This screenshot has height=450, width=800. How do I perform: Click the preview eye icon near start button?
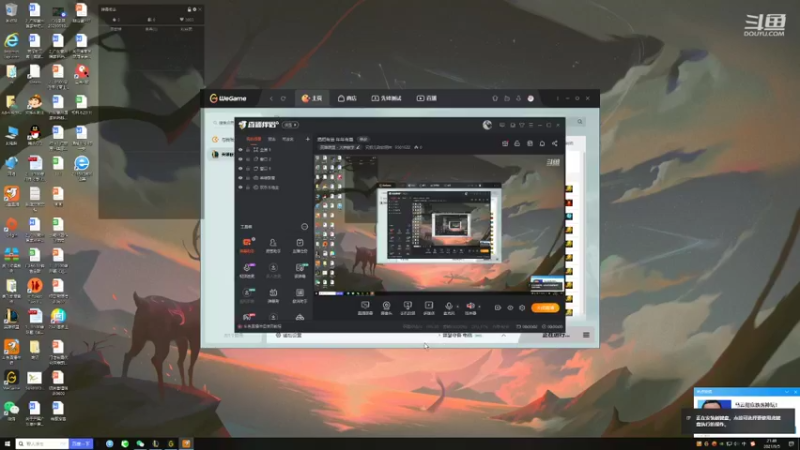pyautogui.click(x=510, y=308)
